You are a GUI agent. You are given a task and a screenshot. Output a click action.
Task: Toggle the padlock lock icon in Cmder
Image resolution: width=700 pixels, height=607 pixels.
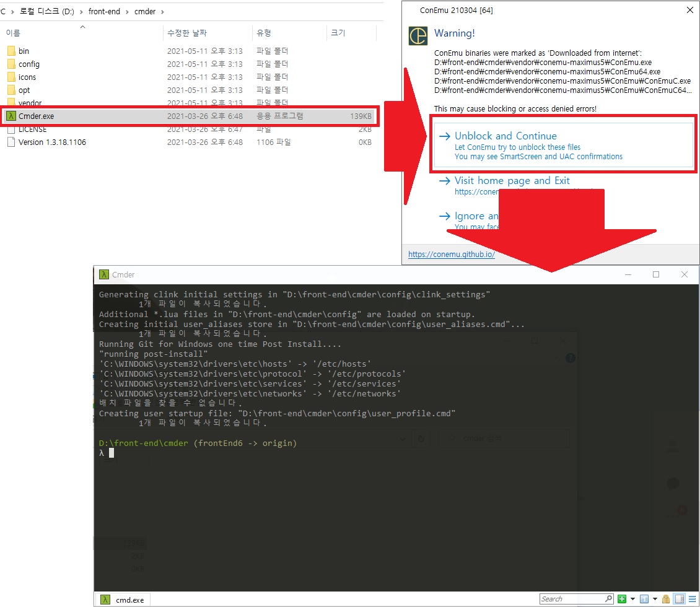pyautogui.click(x=666, y=599)
